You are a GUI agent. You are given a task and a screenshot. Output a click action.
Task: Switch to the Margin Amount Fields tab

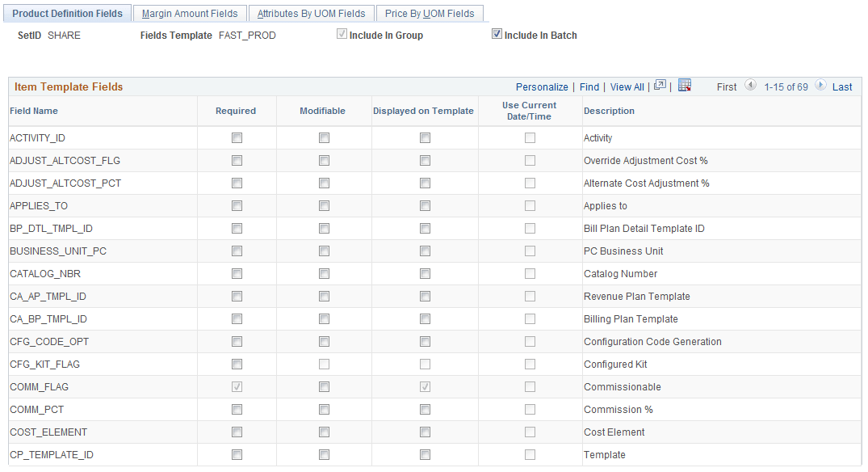click(x=189, y=13)
